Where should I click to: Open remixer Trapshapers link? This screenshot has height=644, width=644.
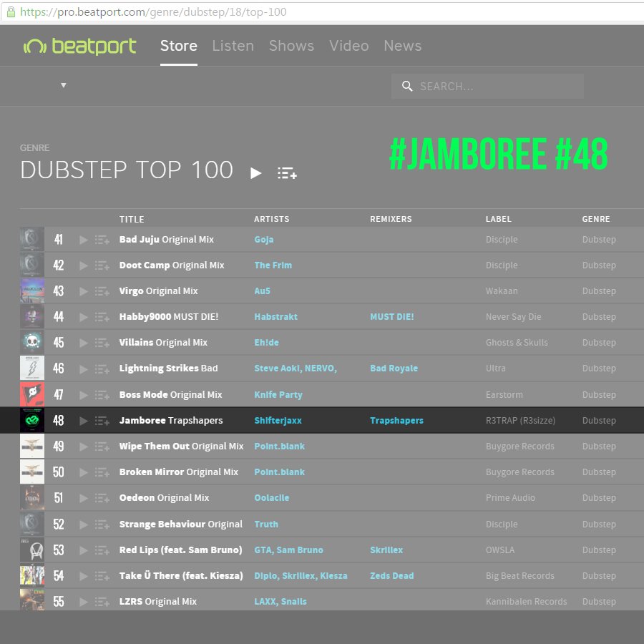coord(396,421)
